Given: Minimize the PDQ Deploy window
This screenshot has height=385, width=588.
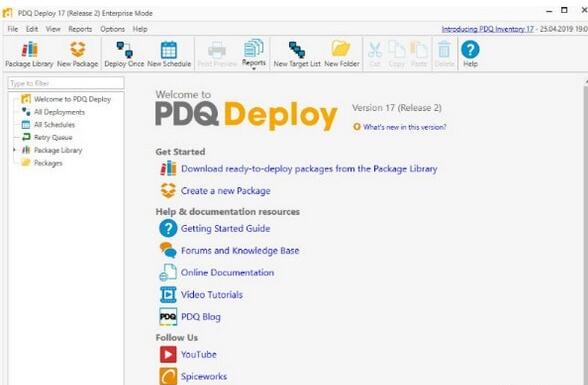Looking at the screenshot, I should point(549,11).
